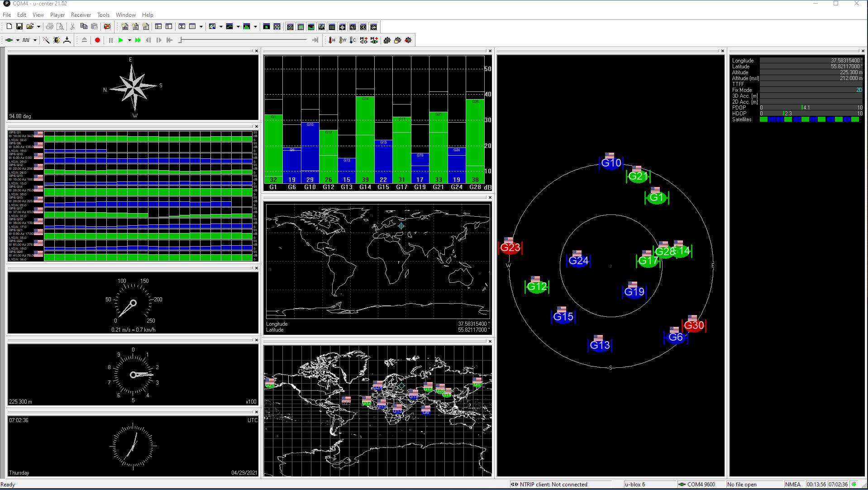
Task: Jump to end of log button
Action: click(315, 40)
